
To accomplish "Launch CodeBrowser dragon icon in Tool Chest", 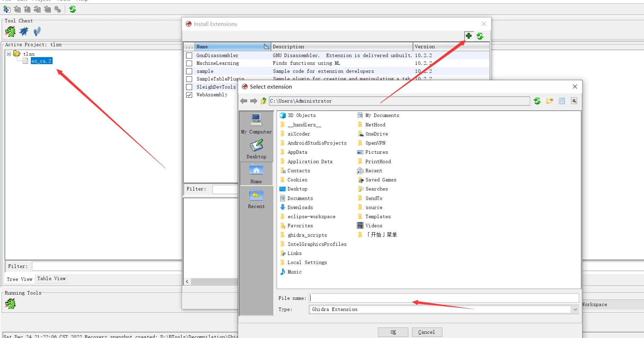I will coord(10,32).
